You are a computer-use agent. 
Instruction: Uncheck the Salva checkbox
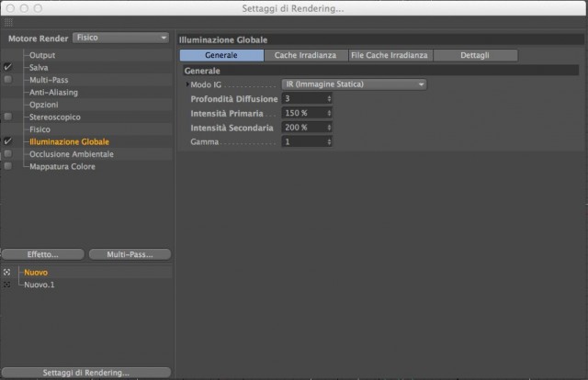pyautogui.click(x=8, y=67)
